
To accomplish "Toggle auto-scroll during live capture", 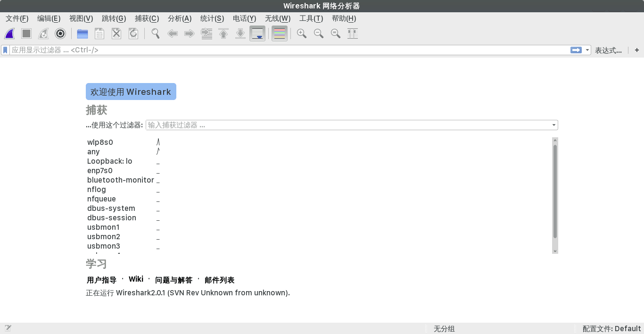I will [x=257, y=33].
